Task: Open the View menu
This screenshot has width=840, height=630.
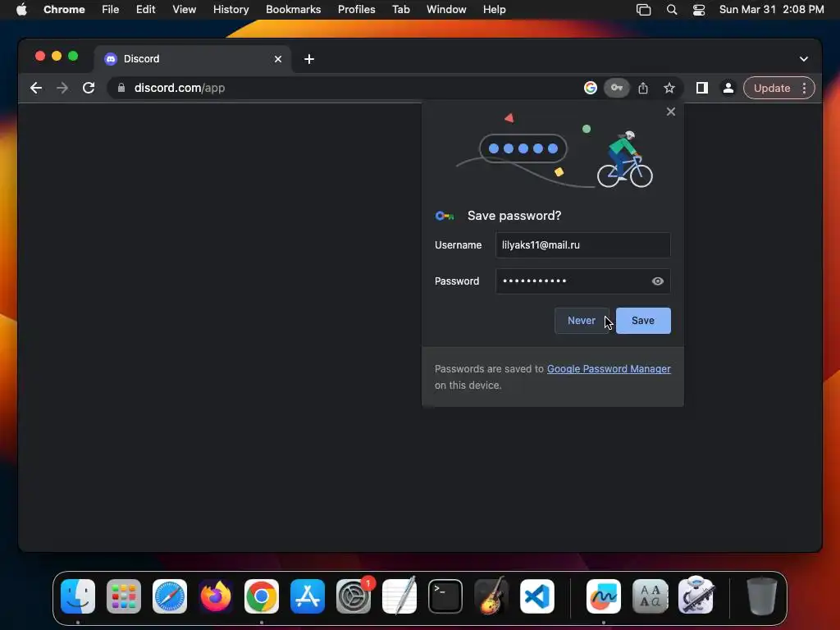Action: click(x=185, y=10)
